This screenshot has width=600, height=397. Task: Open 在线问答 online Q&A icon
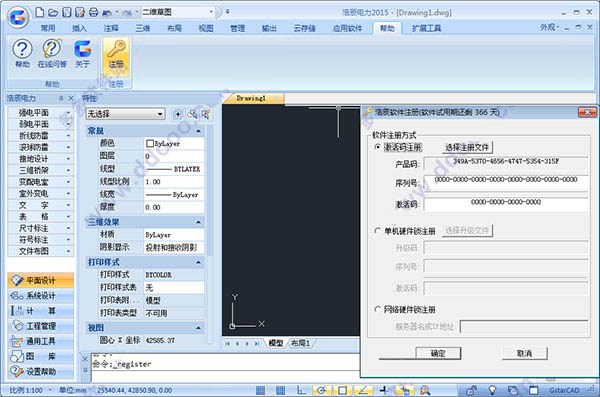pyautogui.click(x=52, y=54)
